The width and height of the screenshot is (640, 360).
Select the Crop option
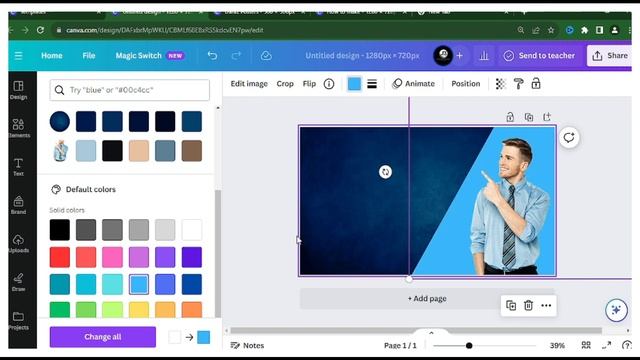click(285, 84)
